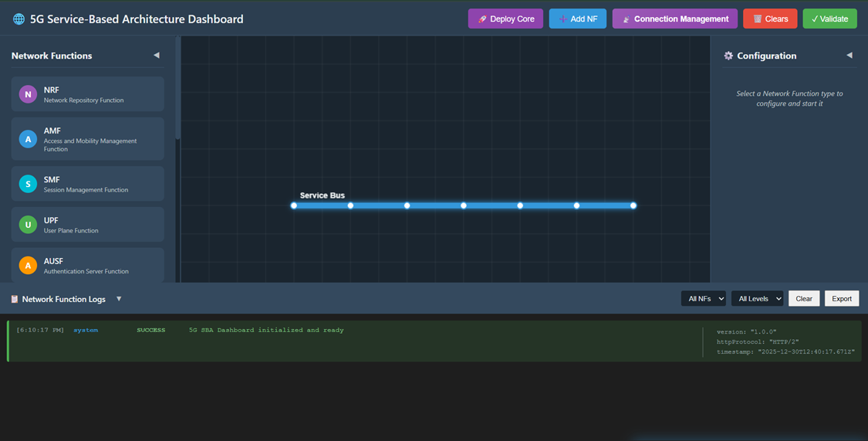The image size is (868, 441).
Task: Click the green UPF circle icon
Action: [x=29, y=225]
